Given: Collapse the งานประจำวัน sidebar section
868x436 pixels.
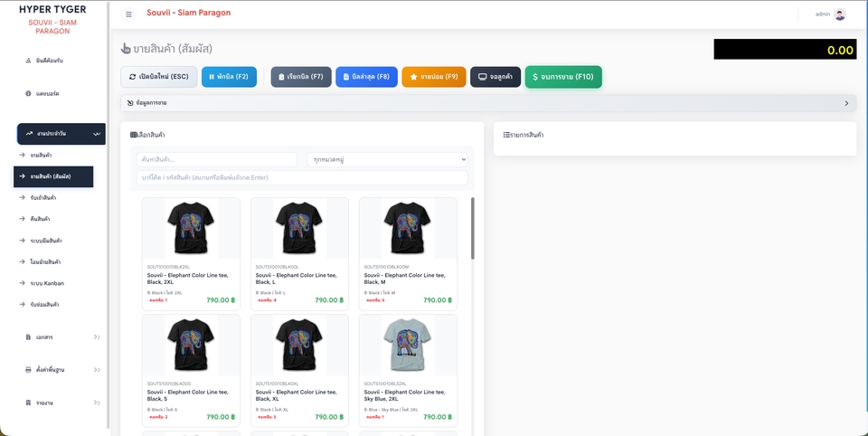Looking at the screenshot, I should click(x=61, y=134).
